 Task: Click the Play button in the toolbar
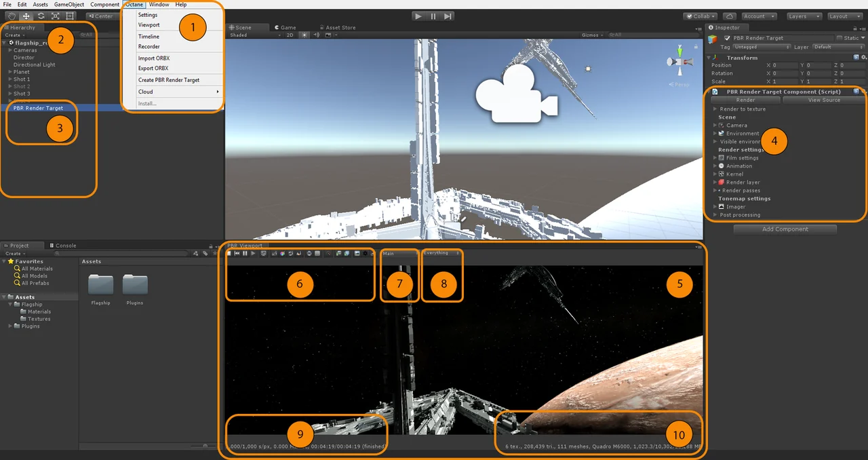point(418,16)
